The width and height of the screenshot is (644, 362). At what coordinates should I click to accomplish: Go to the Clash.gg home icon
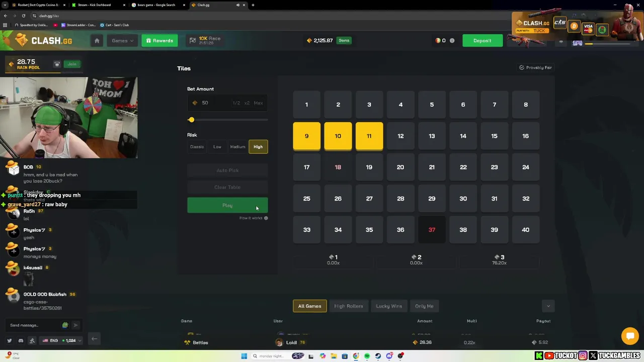[97, 41]
